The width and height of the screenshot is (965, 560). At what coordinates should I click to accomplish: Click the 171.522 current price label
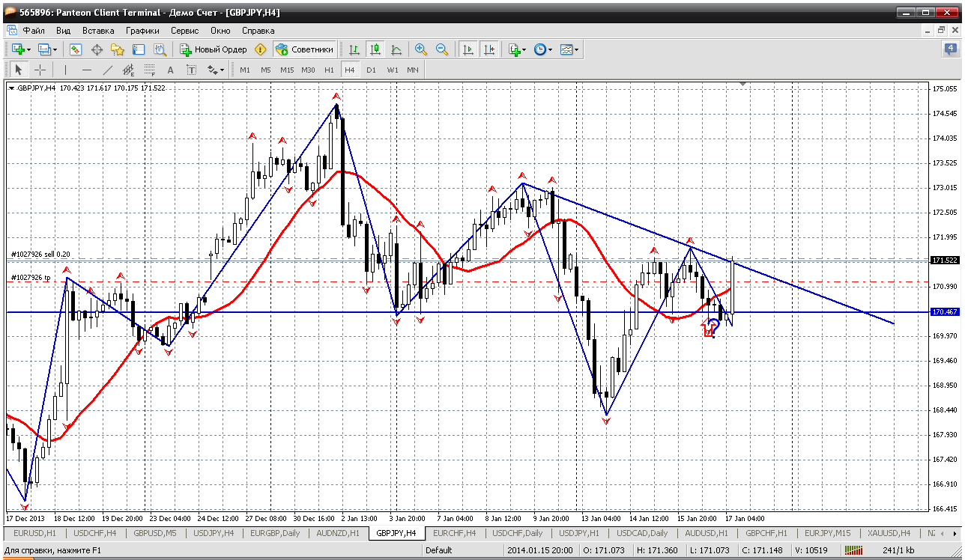pos(945,260)
